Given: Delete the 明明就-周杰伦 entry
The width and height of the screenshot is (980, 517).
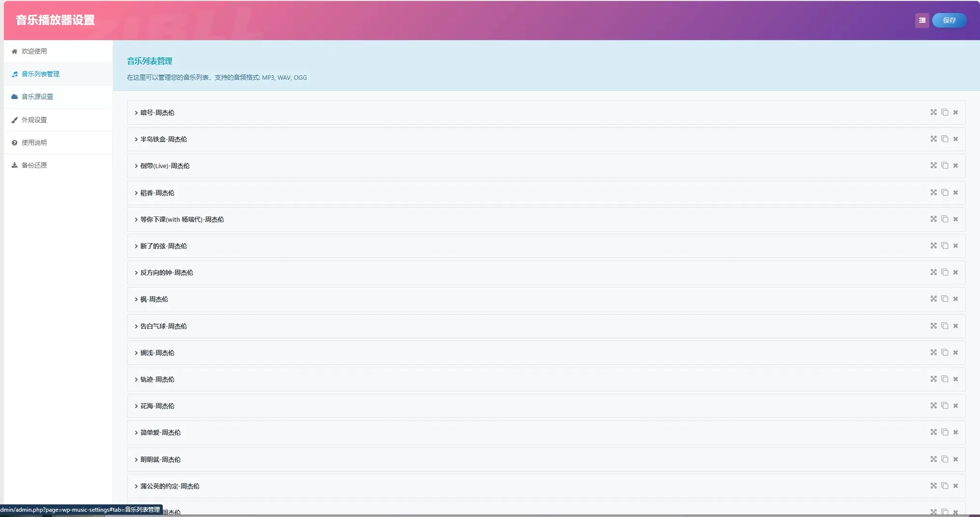Looking at the screenshot, I should (x=955, y=459).
